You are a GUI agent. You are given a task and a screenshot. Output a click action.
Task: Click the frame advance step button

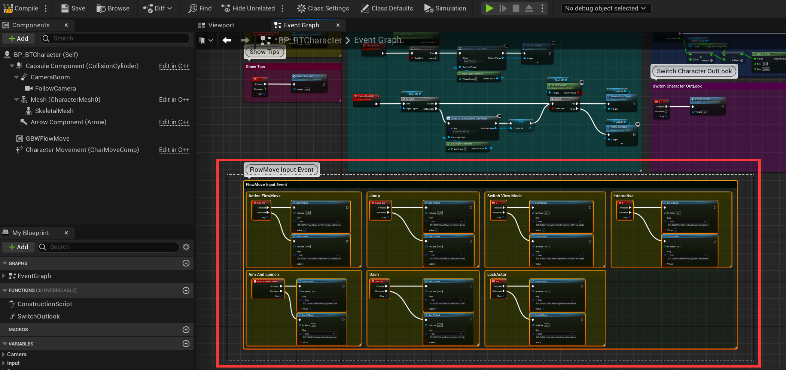(x=503, y=9)
